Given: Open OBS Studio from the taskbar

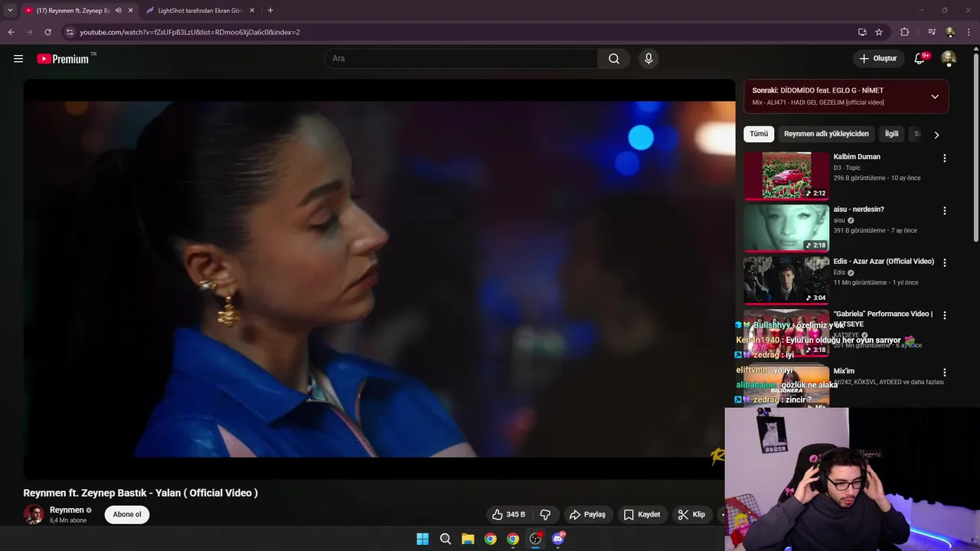Looking at the screenshot, I should 535,539.
